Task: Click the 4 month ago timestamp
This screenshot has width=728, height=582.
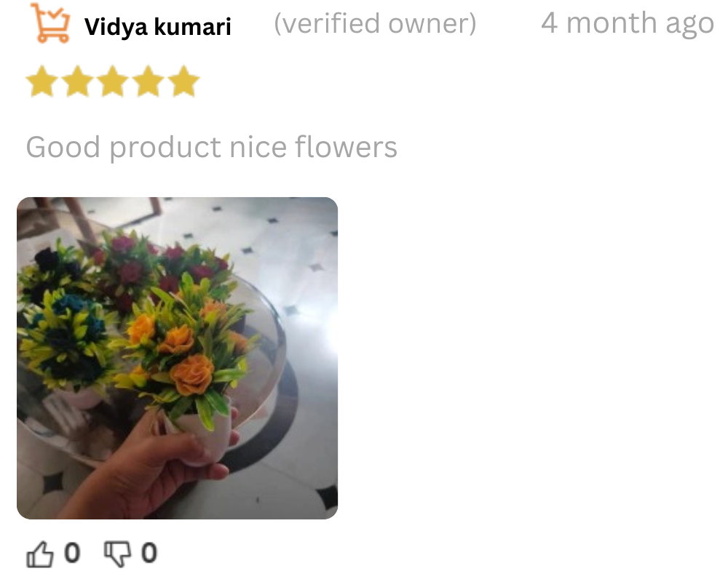Action: click(x=628, y=23)
